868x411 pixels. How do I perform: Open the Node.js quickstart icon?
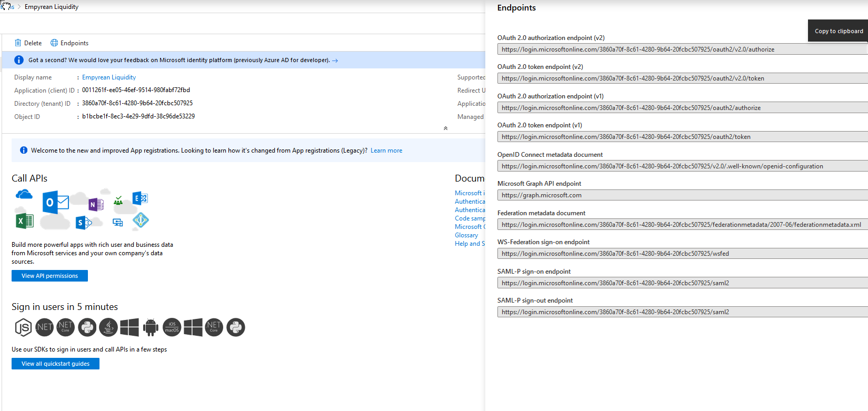coord(23,327)
